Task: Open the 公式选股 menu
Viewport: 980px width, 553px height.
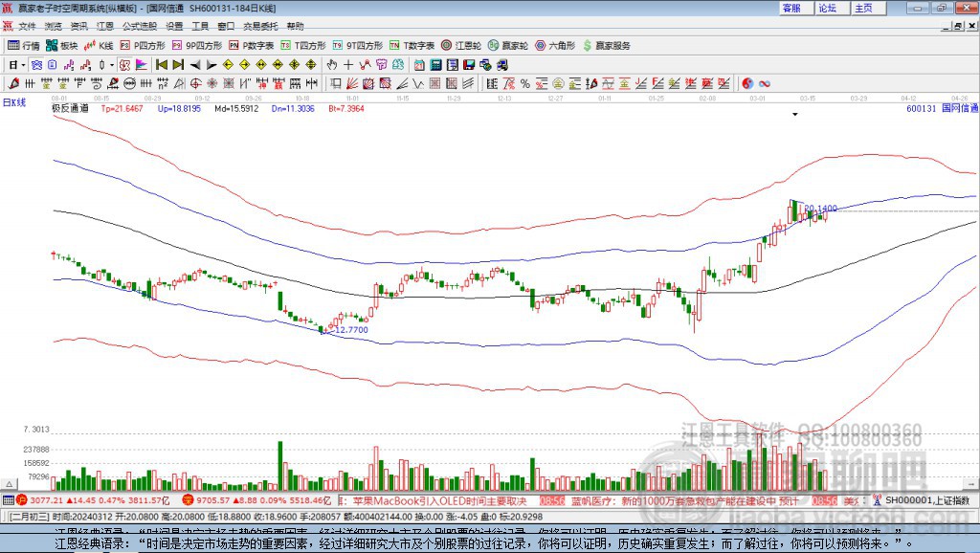Action: pos(138,26)
